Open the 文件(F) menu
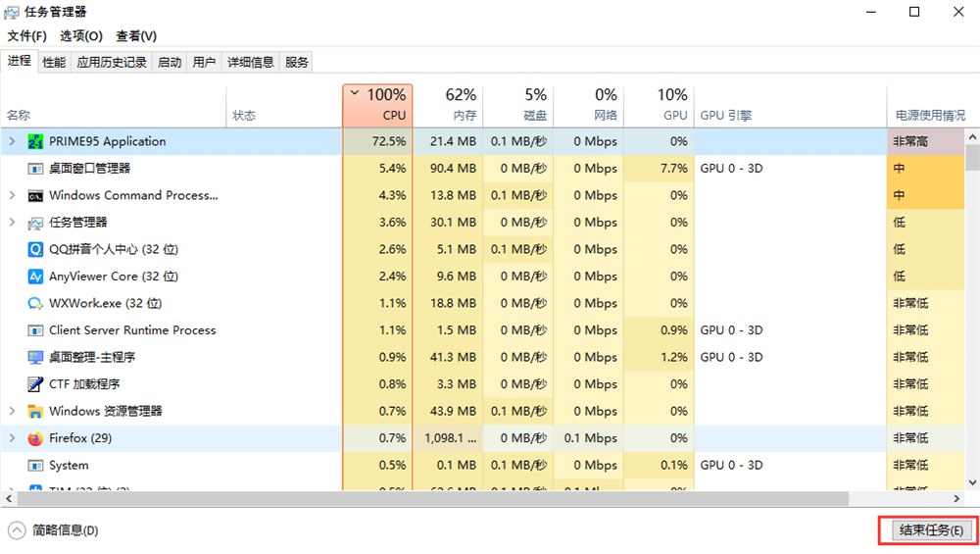 [x=27, y=36]
